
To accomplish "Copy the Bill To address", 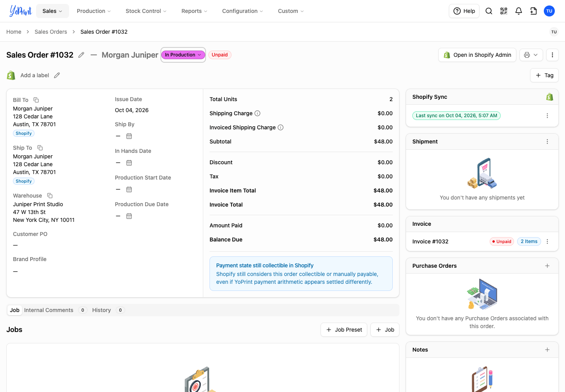I will 36,100.
